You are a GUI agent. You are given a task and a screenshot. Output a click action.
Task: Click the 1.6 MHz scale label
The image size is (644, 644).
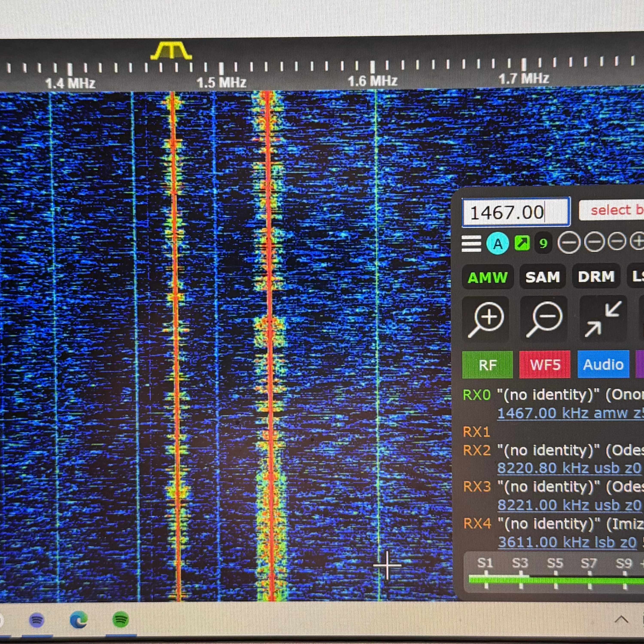pos(373,81)
